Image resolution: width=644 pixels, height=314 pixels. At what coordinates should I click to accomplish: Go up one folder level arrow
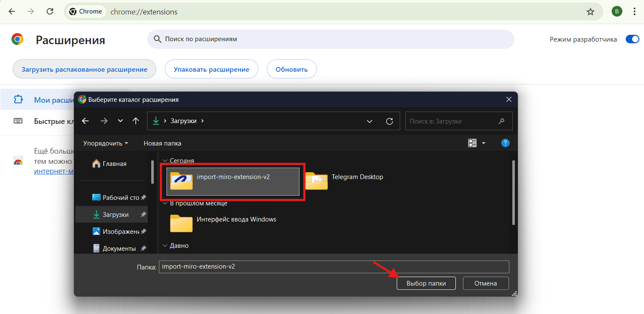coord(136,121)
